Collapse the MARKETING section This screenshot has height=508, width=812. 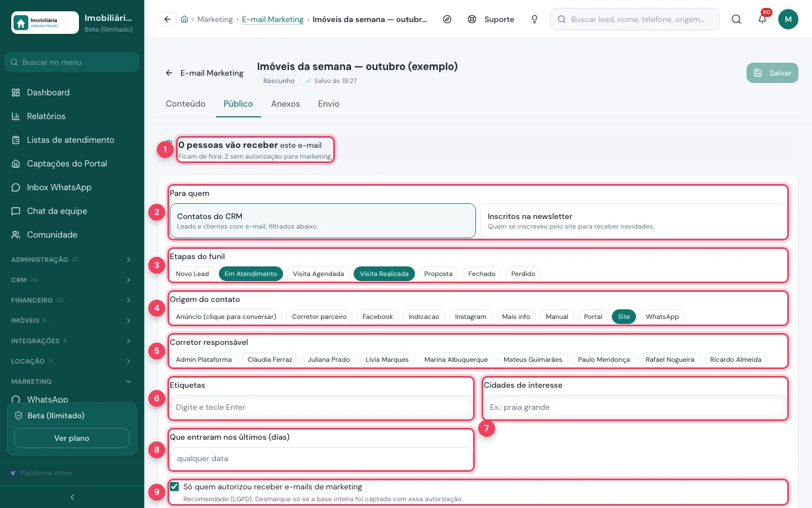pos(72,382)
